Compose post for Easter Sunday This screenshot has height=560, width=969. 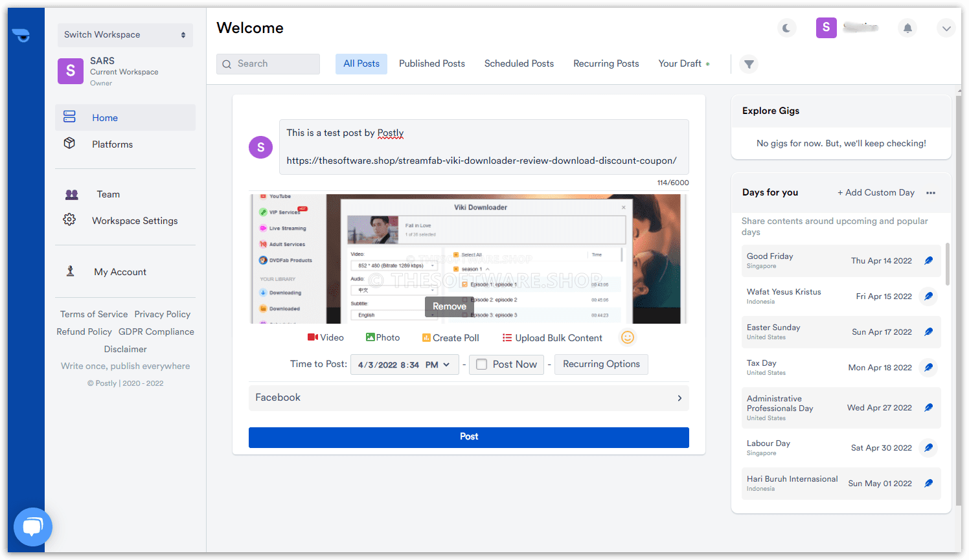(x=928, y=331)
